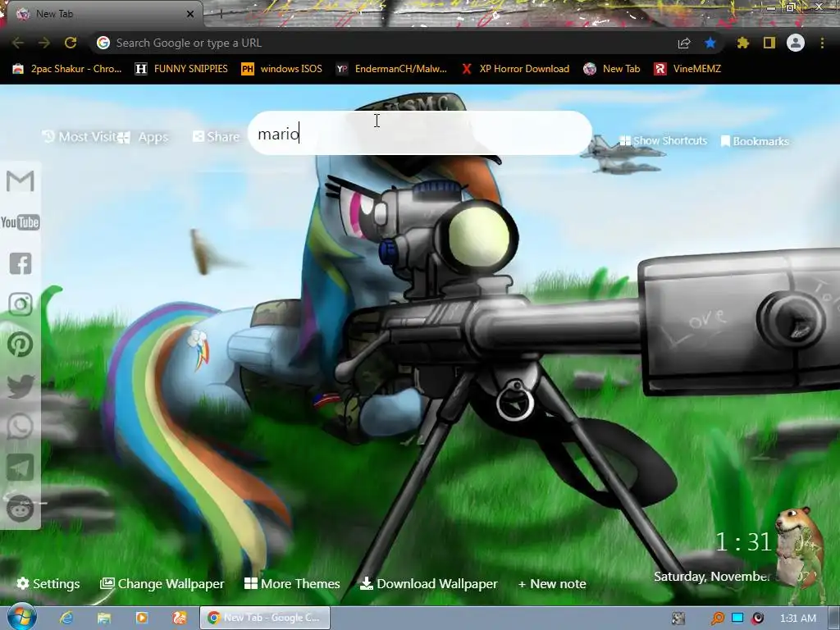
Task: Open Windows Explorer folder in taskbar
Action: coord(104,618)
